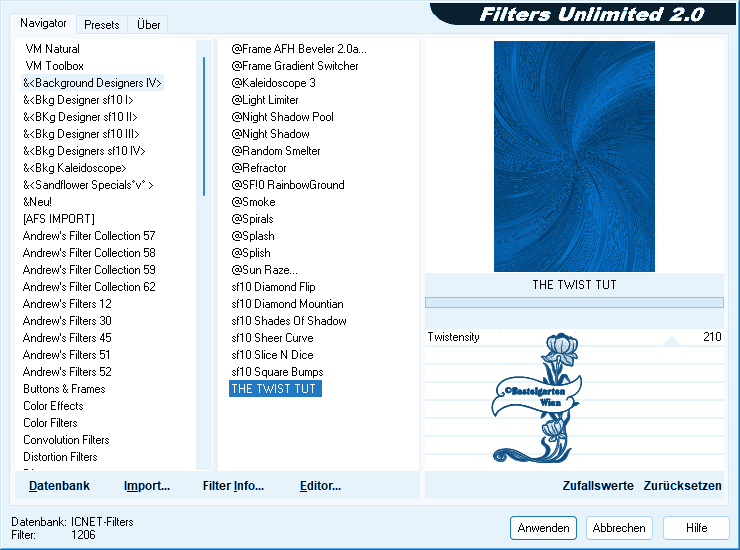The width and height of the screenshot is (740, 550).
Task: Choose sf10 Square Bumps filter
Action: [278, 372]
